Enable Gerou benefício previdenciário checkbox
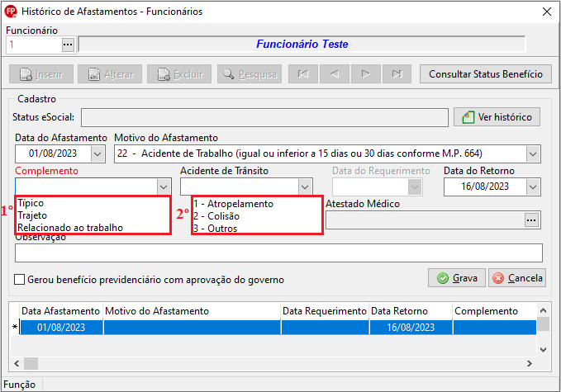 [20, 280]
